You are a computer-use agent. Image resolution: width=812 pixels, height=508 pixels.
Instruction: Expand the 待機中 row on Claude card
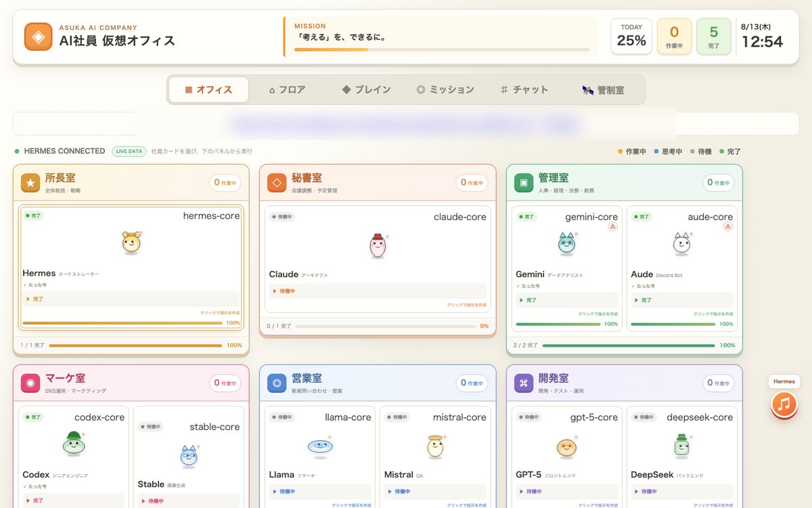coord(378,291)
